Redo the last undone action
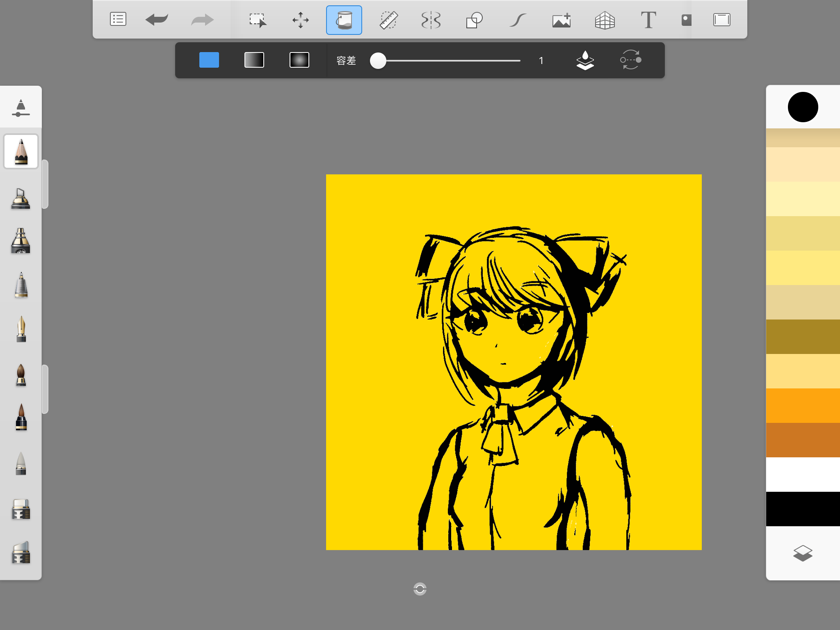The image size is (840, 630). (x=202, y=19)
